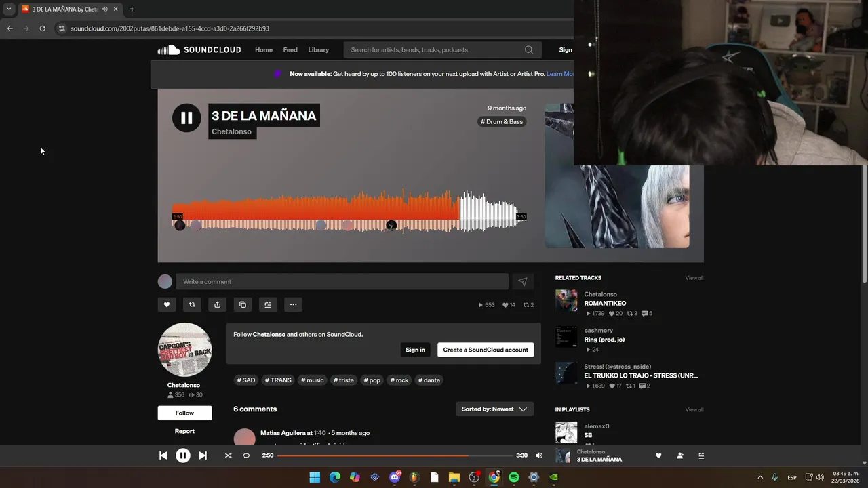Click the Report link under Follow
The height and width of the screenshot is (488, 868).
(x=184, y=431)
